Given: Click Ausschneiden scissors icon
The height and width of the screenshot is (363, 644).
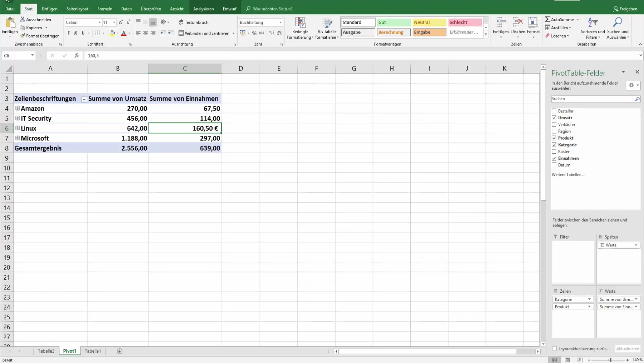Looking at the screenshot, I should pyautogui.click(x=22, y=19).
